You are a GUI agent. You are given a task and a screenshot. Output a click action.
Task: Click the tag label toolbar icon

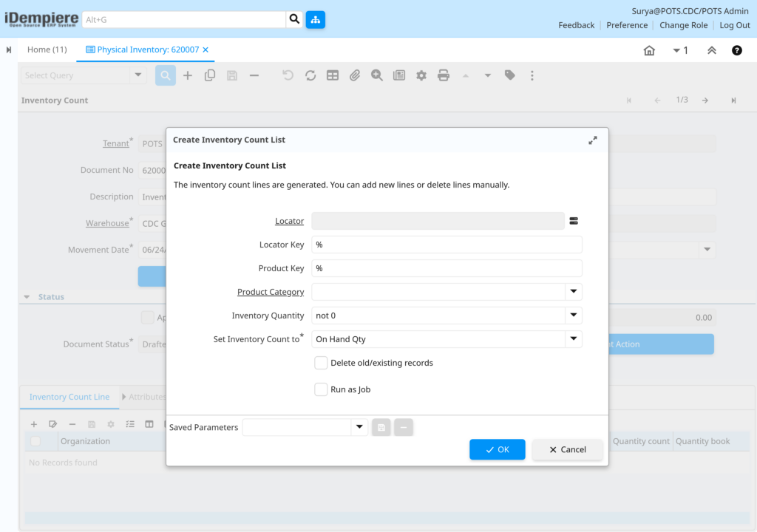[510, 75]
